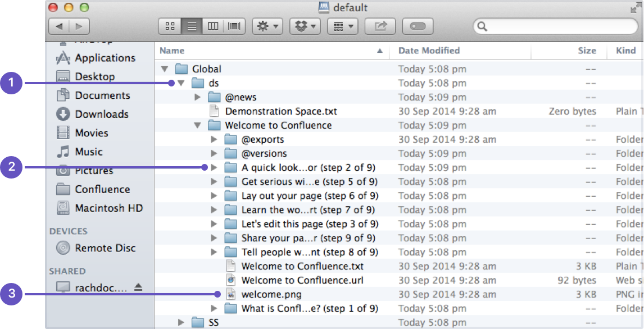Open the Dropbox toolbar dropdown
The height and width of the screenshot is (329, 644).
[305, 26]
